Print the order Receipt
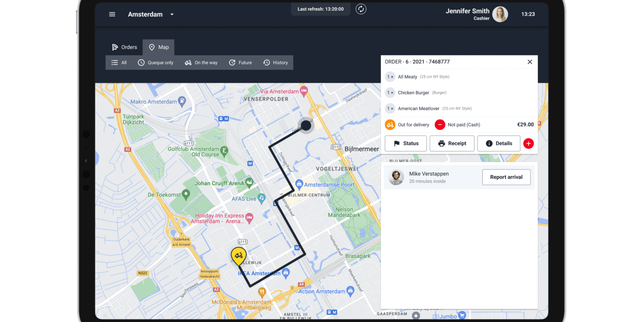Screen dimensions: 644x322 (452, 144)
